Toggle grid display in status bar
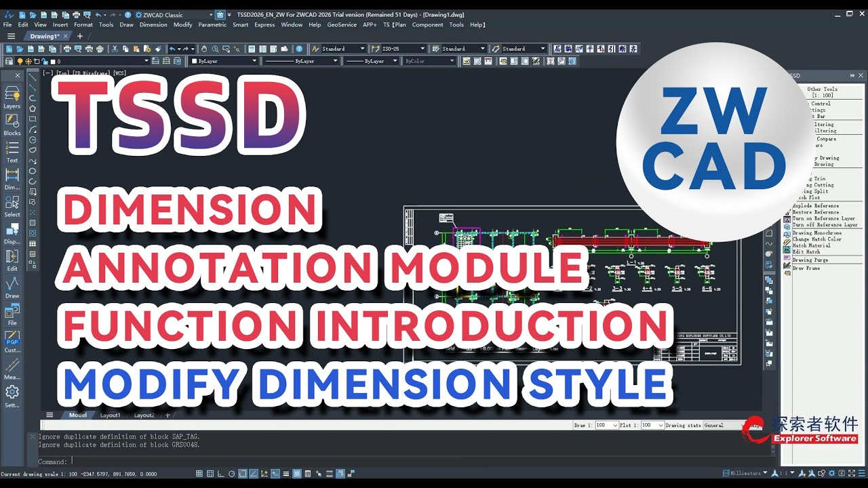 [x=210, y=474]
